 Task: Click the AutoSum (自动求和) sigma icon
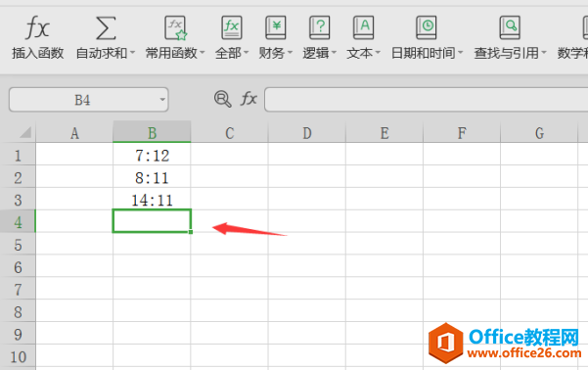coord(106,27)
